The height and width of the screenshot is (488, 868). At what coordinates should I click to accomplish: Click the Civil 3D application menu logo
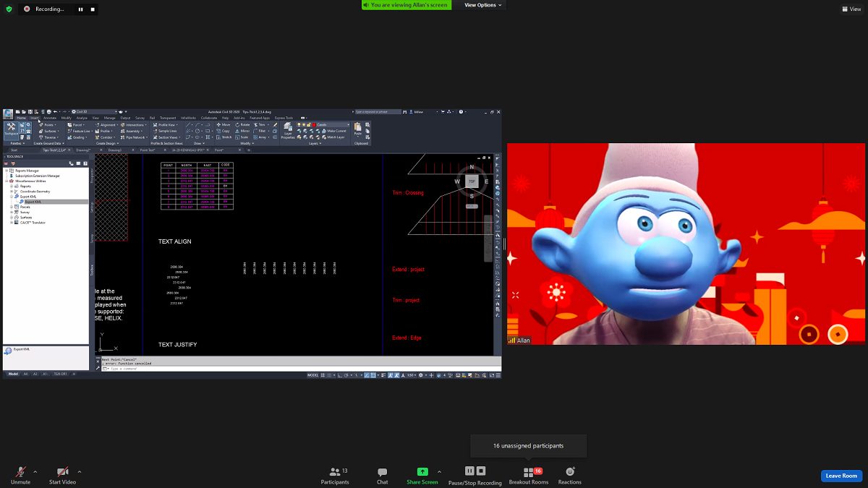click(8, 114)
